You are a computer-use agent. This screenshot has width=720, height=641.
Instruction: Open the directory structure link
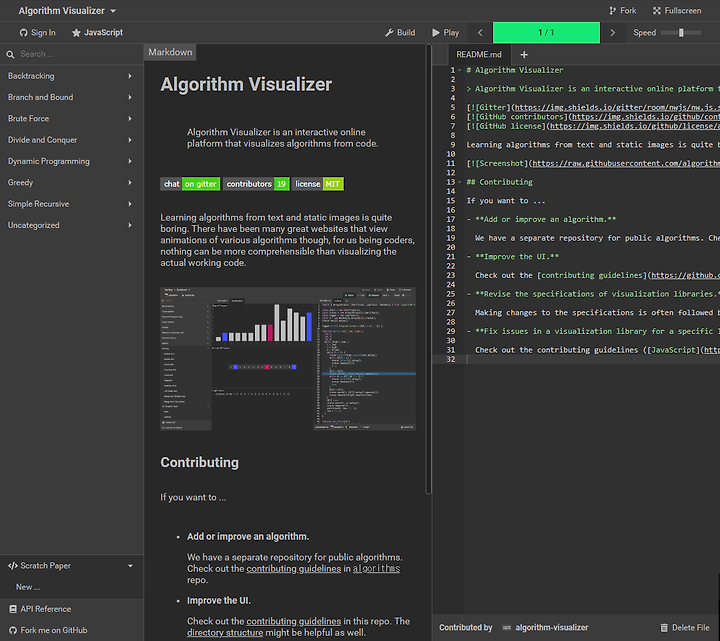(225, 633)
